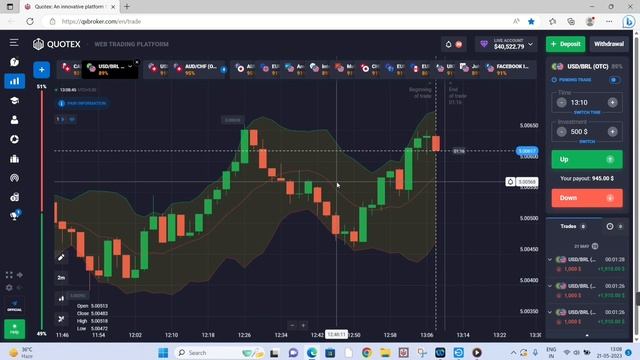Open the tournaments trophy icon with badge
The width and height of the screenshot is (640, 360).
coord(15,215)
